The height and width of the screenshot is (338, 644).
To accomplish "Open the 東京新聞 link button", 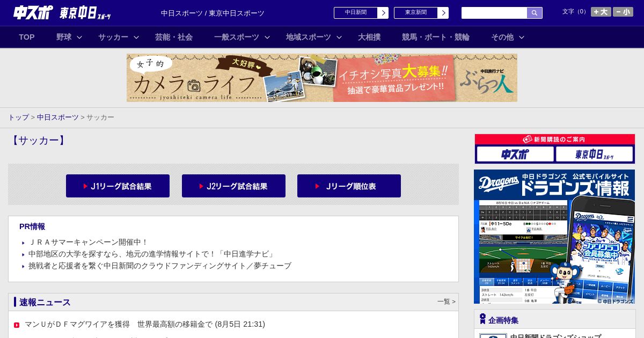I will click(421, 13).
